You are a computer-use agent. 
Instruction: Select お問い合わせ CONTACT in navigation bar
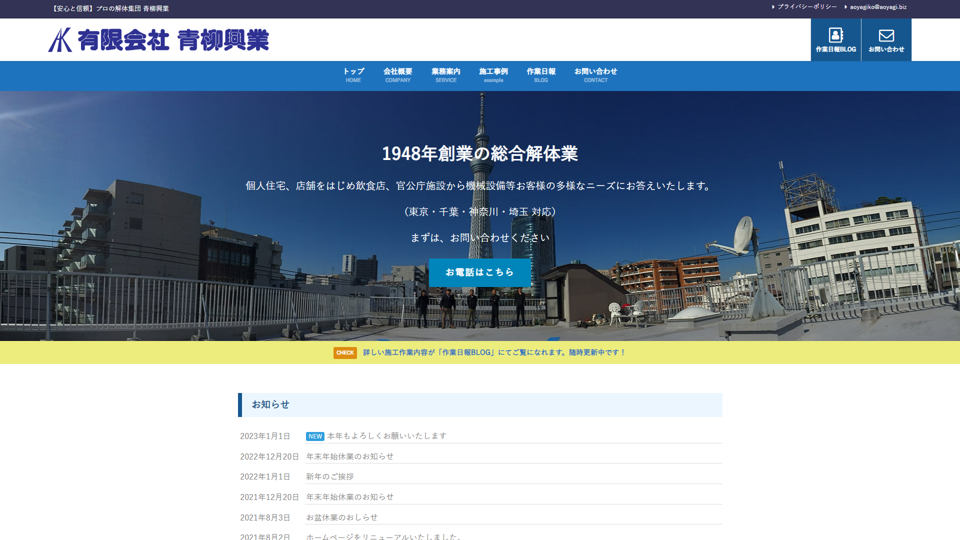coord(595,75)
